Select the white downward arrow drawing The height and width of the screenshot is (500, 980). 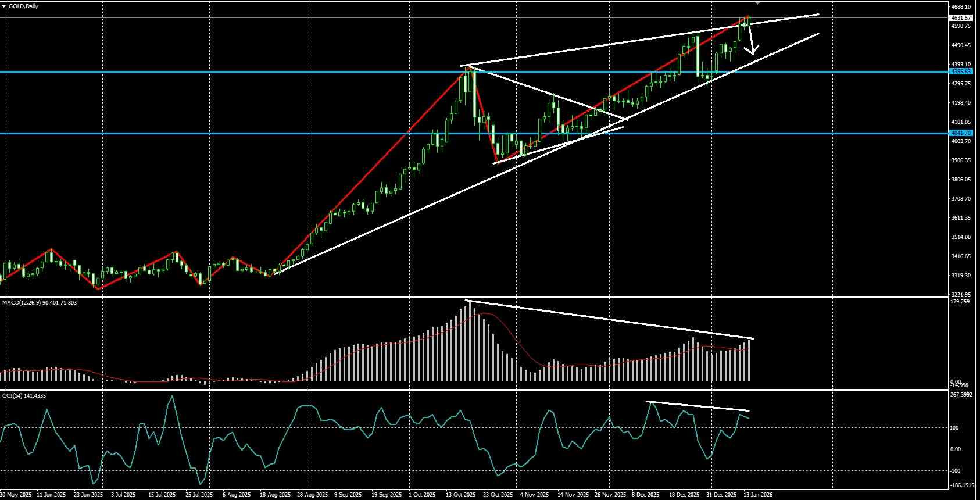(x=753, y=38)
